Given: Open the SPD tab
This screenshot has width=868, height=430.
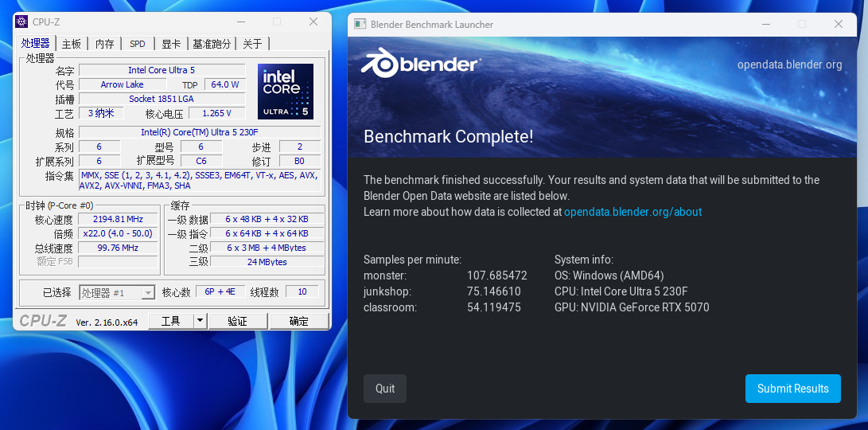Looking at the screenshot, I should 138,44.
